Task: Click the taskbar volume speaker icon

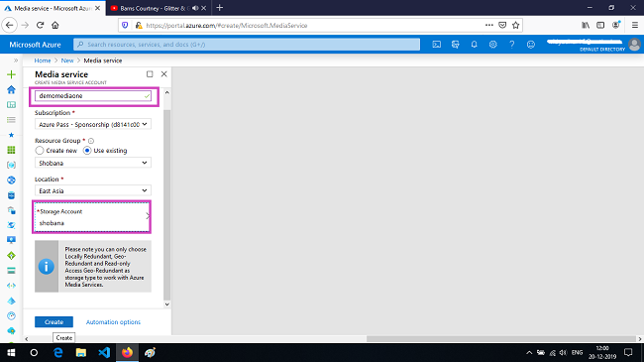Action: (x=563, y=352)
